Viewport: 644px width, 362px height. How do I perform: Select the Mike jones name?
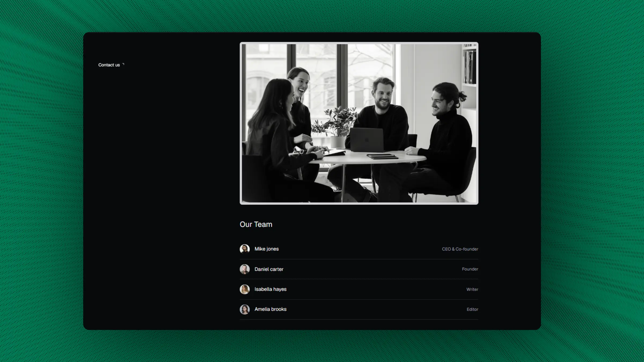pos(266,249)
